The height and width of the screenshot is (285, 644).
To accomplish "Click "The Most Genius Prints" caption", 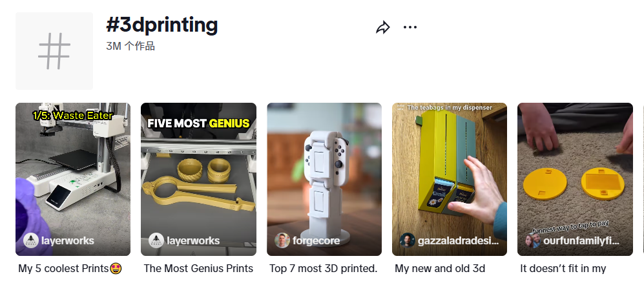I will (198, 268).
